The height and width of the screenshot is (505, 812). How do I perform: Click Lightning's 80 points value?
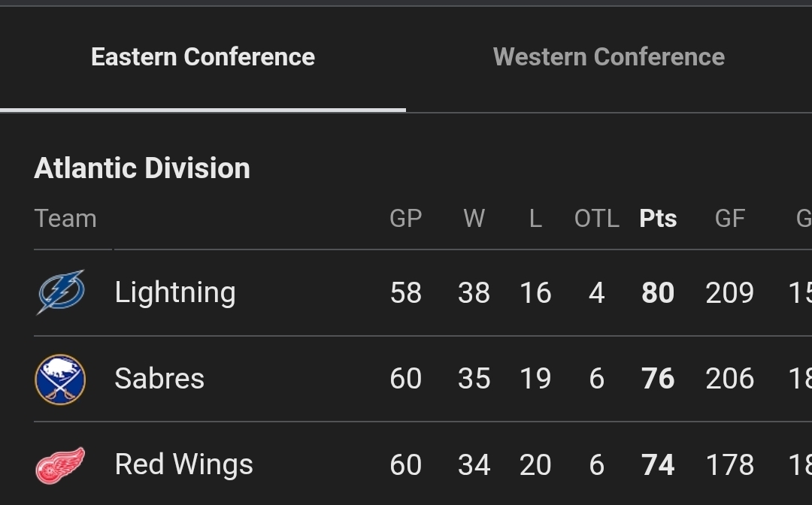tap(658, 292)
